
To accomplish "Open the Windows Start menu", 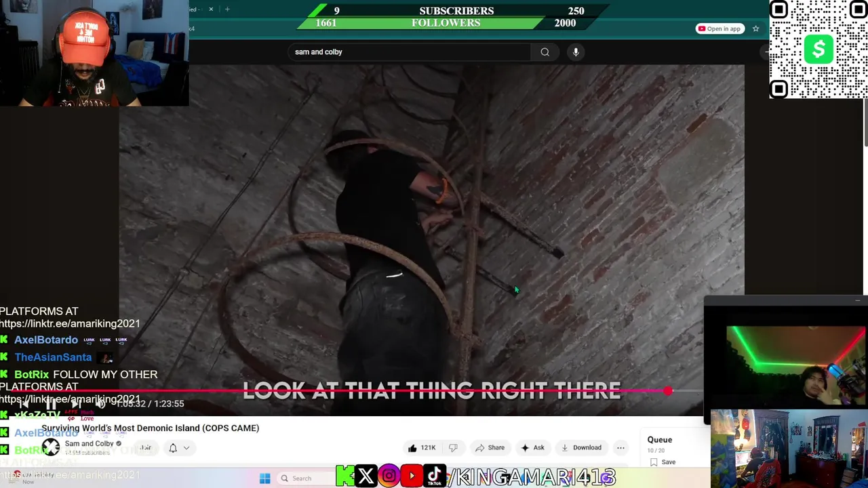I will coord(265,479).
